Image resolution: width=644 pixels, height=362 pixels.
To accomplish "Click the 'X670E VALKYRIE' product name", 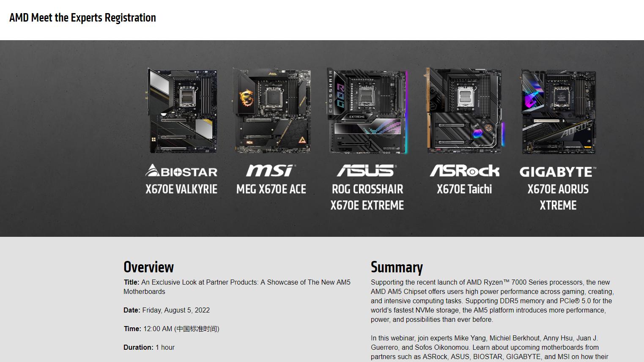I will (181, 189).
